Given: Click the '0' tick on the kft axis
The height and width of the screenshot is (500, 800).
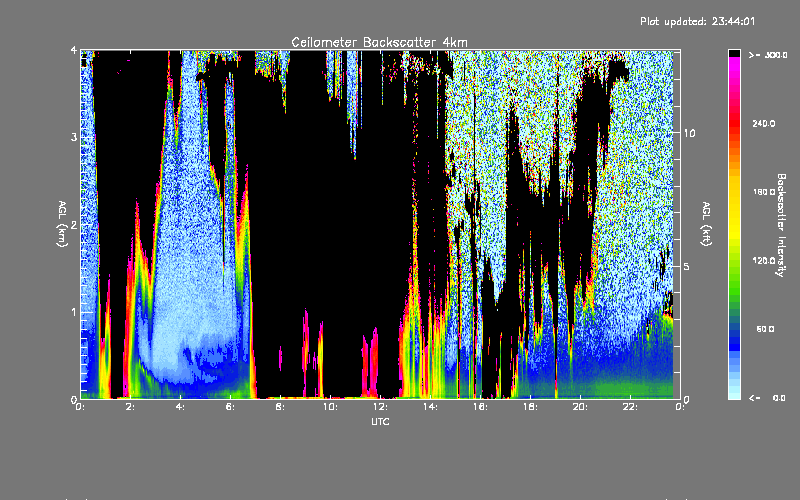Looking at the screenshot, I should (687, 399).
